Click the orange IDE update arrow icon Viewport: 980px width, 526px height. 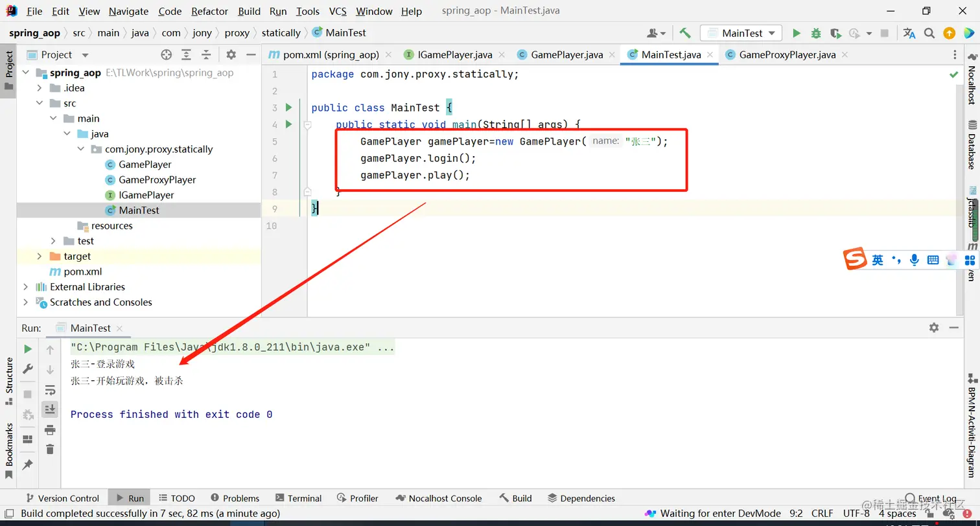tap(949, 33)
